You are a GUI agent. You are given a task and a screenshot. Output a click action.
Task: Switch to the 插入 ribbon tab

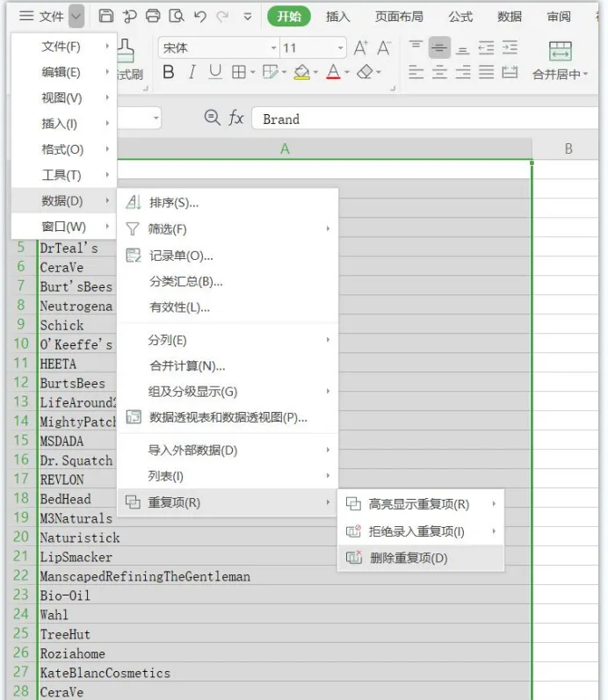337,17
